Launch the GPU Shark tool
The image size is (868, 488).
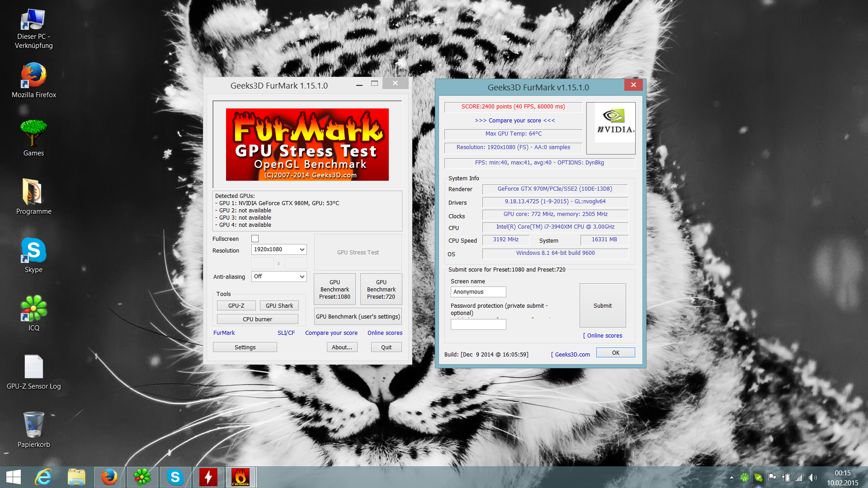click(x=279, y=305)
